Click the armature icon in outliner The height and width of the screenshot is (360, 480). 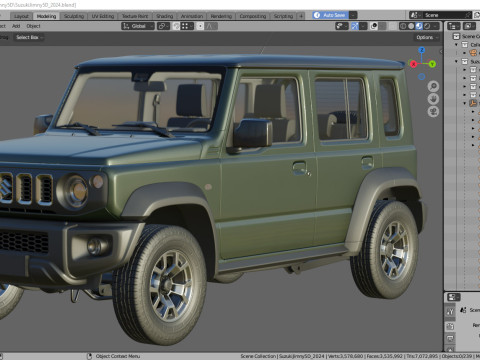(473, 103)
